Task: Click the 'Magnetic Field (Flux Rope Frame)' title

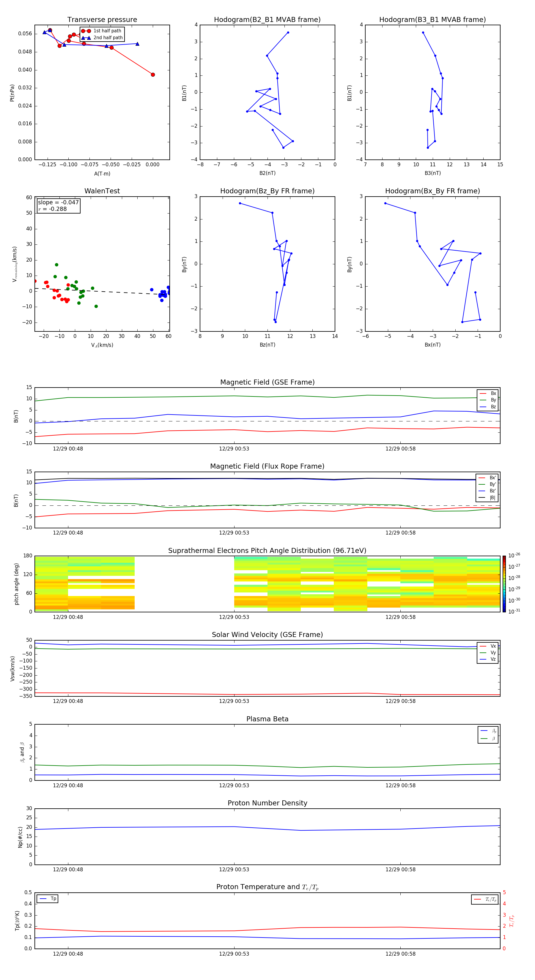Action: tap(267, 467)
